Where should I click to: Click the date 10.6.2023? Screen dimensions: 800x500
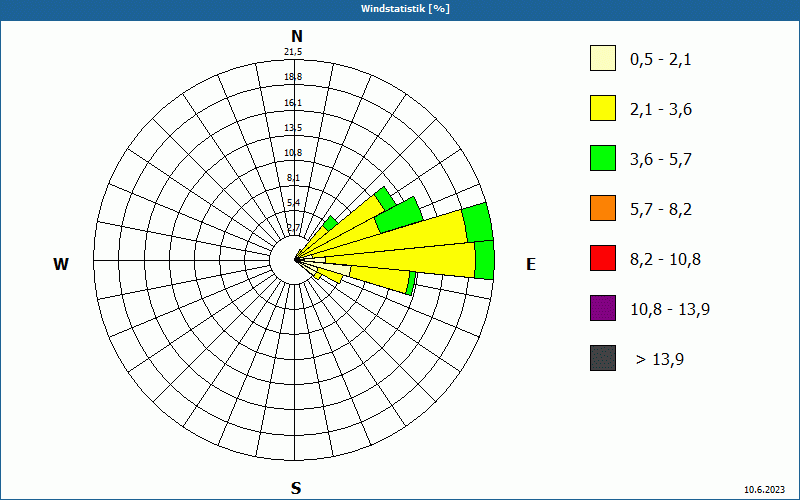(x=765, y=490)
